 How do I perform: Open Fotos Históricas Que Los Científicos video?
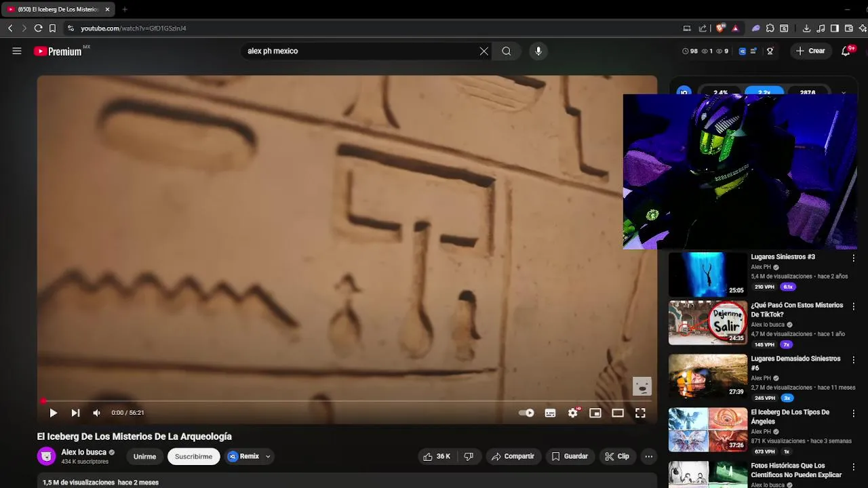coord(796,470)
